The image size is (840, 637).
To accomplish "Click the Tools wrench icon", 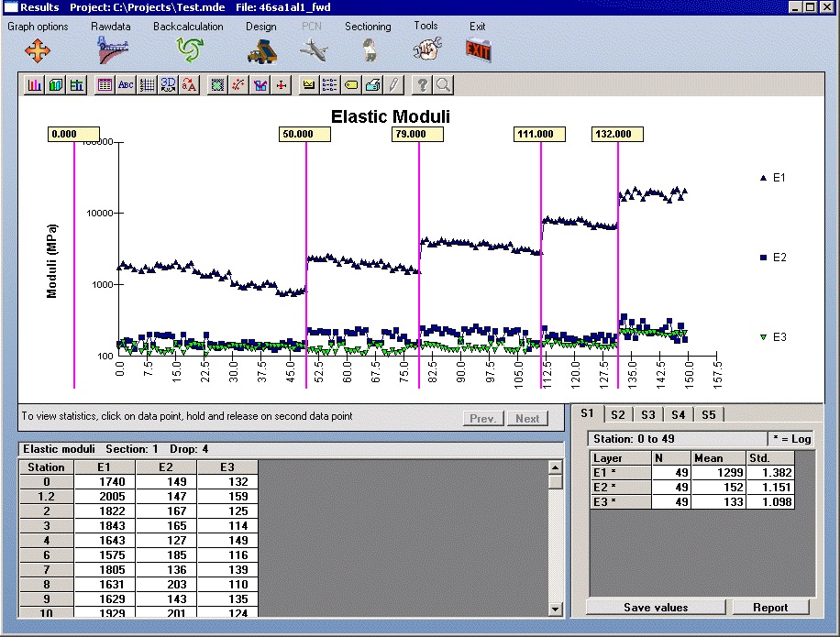I will (426, 49).
